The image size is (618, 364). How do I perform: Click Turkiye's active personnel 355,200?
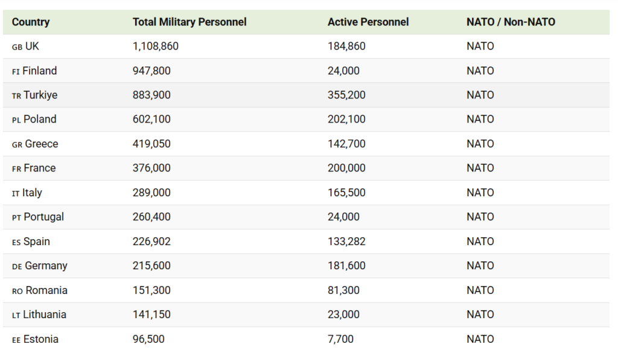point(346,95)
